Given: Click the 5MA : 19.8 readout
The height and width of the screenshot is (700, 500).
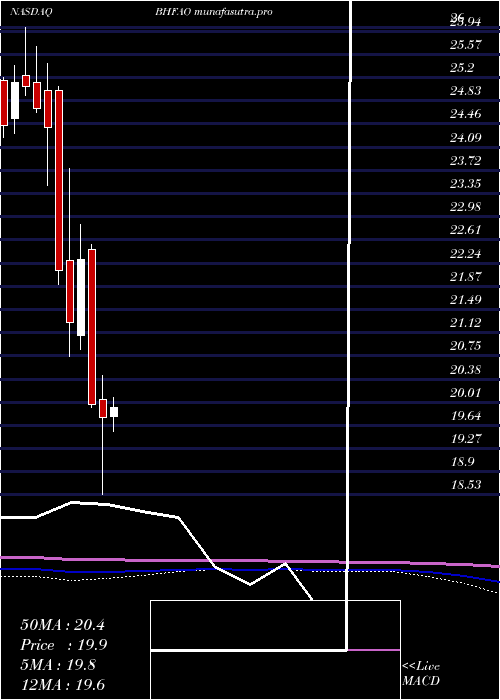Looking at the screenshot, I should (x=58, y=665).
